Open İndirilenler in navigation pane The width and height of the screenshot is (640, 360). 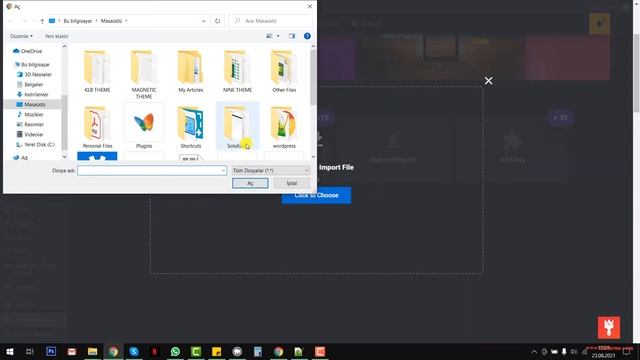(x=32, y=94)
